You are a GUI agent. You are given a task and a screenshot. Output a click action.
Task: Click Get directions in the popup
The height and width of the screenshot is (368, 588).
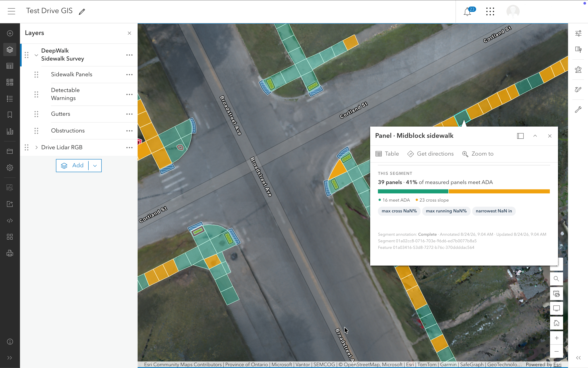point(430,154)
